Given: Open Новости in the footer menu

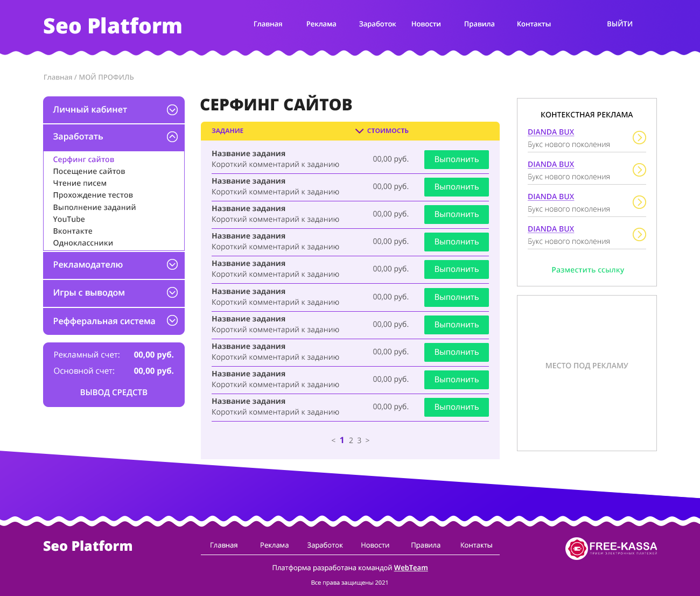Looking at the screenshot, I should (375, 545).
